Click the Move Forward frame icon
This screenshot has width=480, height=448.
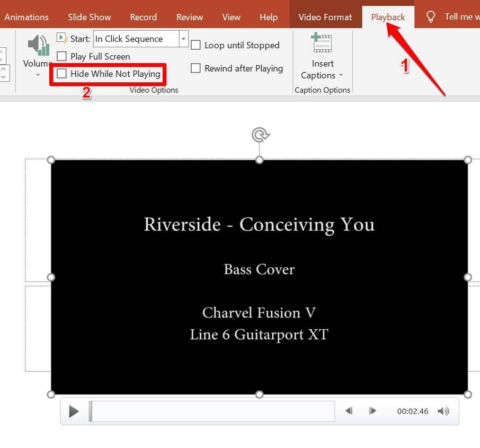point(372,410)
